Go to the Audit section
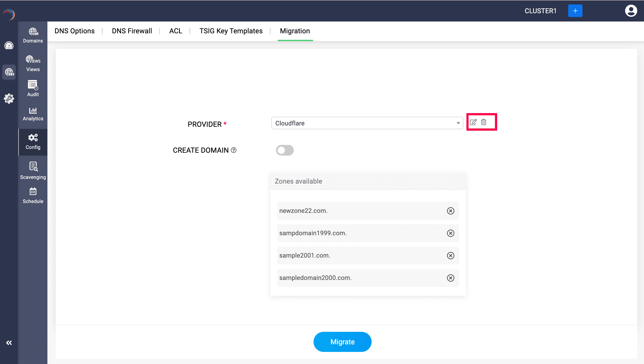Screen dimensions: 644x364 [x=33, y=89]
